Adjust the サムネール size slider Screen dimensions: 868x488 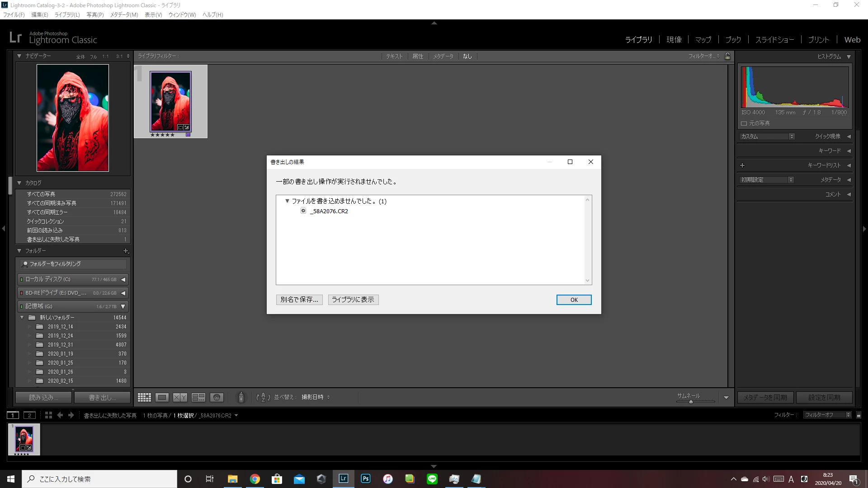tap(691, 401)
